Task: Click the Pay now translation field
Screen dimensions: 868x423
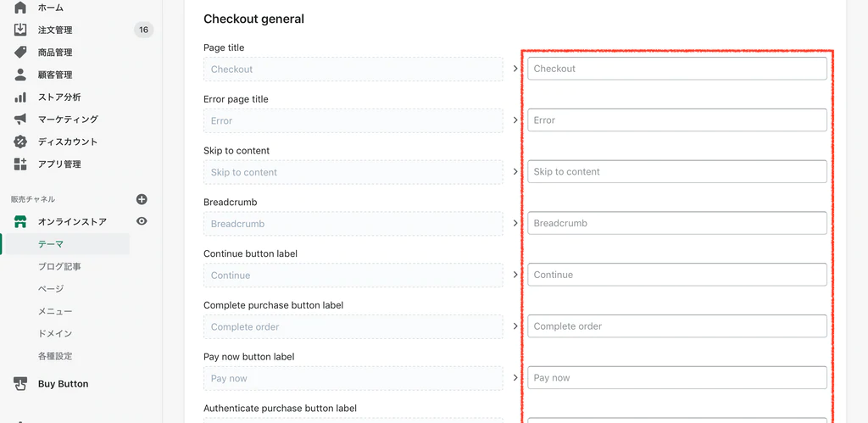Action: coord(676,378)
